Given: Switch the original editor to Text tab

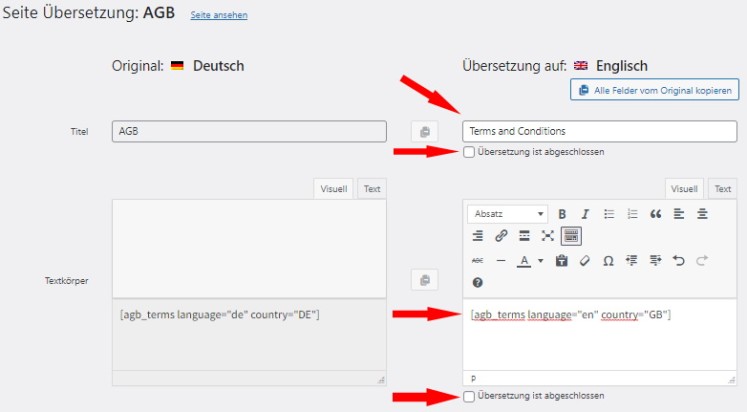Looking at the screenshot, I should 372,189.
